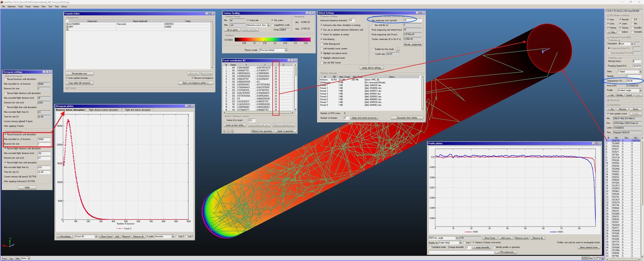The width and height of the screenshot is (644, 261).
Task: Open the Selection menu
Action: pyautogui.click(x=11, y=6)
